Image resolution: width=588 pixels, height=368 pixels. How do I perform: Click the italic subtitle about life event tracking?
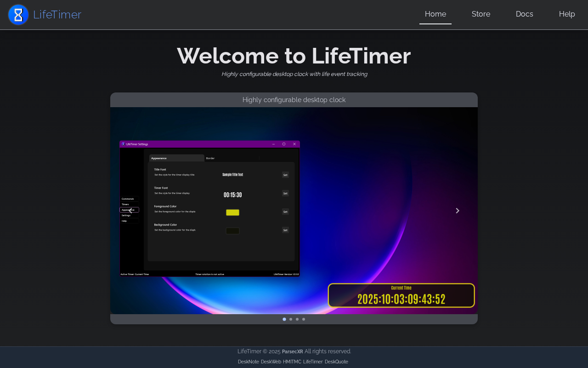click(x=294, y=74)
